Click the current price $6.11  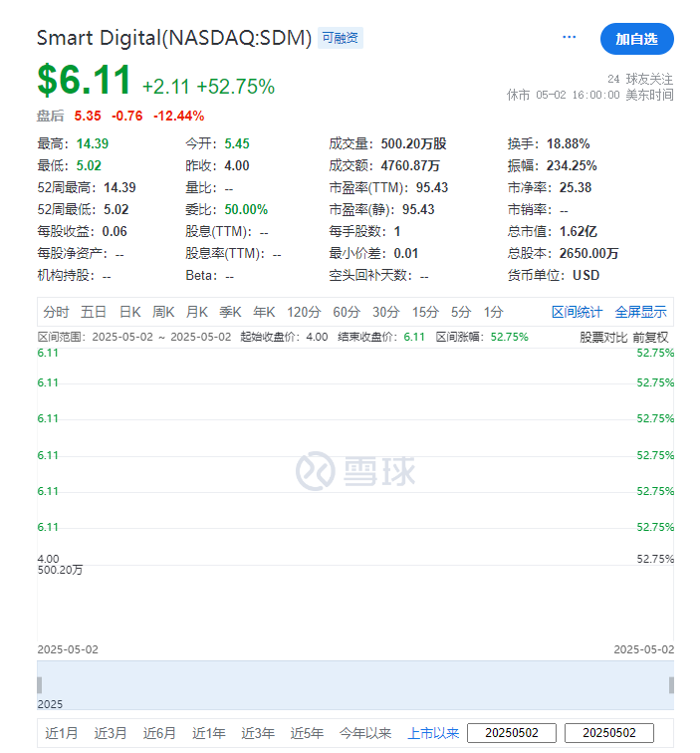click(x=84, y=80)
